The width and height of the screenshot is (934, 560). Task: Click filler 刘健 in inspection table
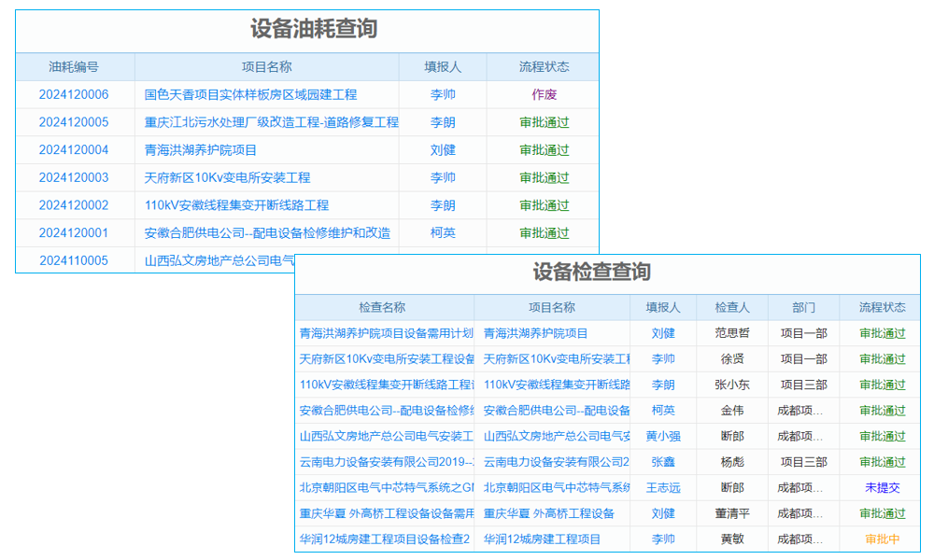(x=664, y=332)
